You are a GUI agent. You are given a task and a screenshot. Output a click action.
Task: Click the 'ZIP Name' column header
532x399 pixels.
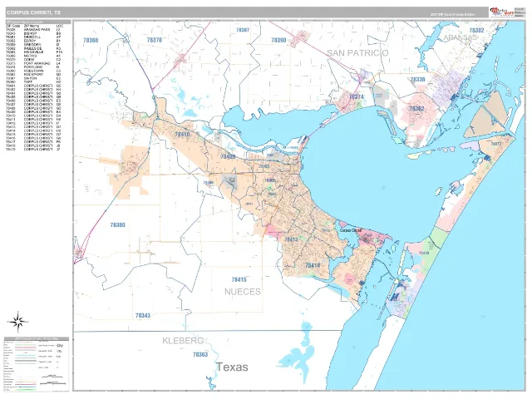click(x=32, y=26)
